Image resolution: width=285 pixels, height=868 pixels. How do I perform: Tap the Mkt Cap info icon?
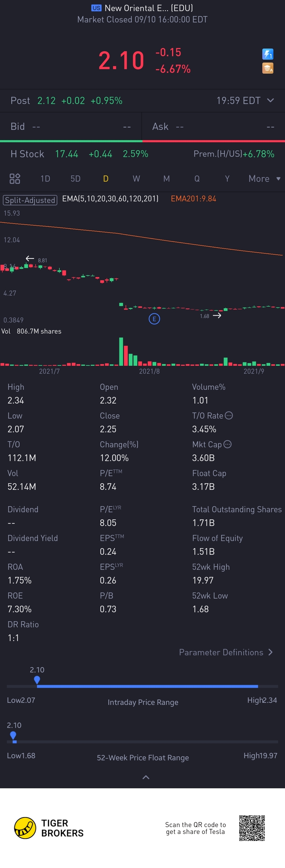click(x=228, y=444)
